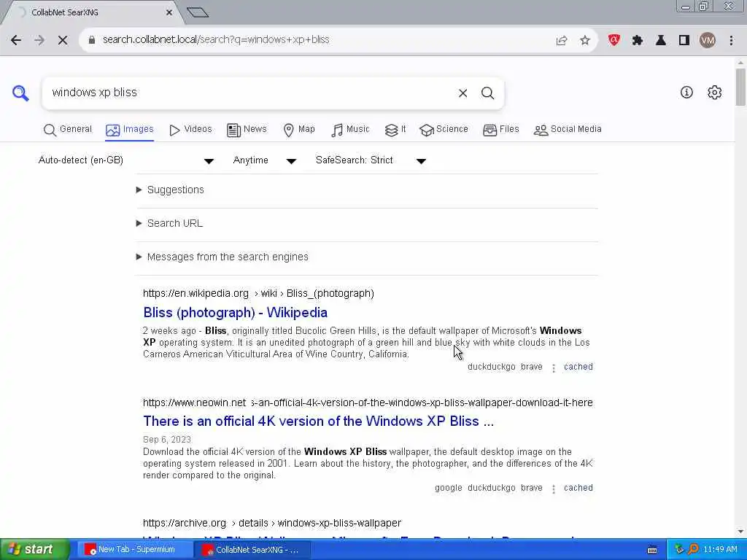Switch to CollabNet SearXNG taskbar window
The width and height of the screenshot is (747, 560).
tap(252, 550)
